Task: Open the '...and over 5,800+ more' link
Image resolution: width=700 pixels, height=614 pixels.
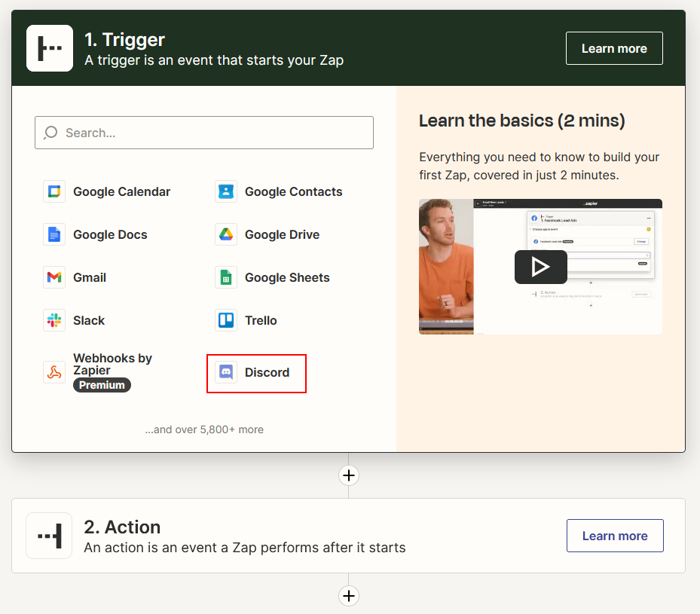Action: coord(204,429)
